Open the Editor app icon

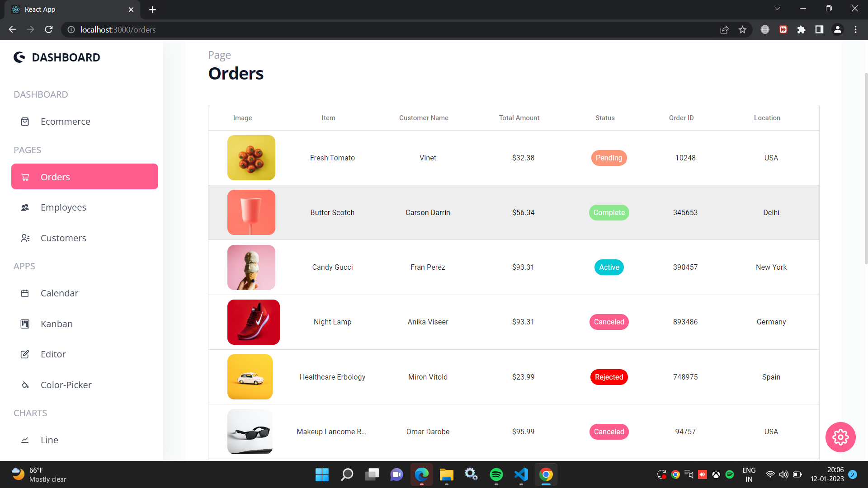(25, 354)
